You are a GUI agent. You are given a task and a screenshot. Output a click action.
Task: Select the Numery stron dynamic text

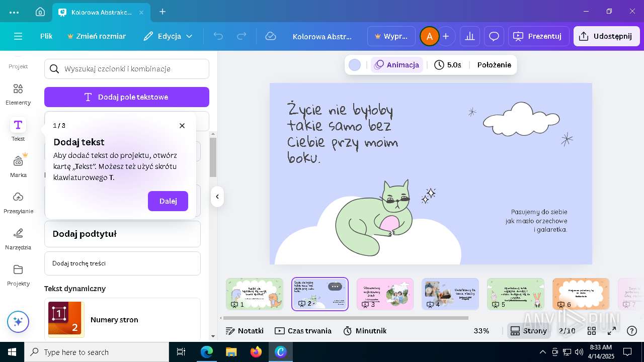click(122, 319)
